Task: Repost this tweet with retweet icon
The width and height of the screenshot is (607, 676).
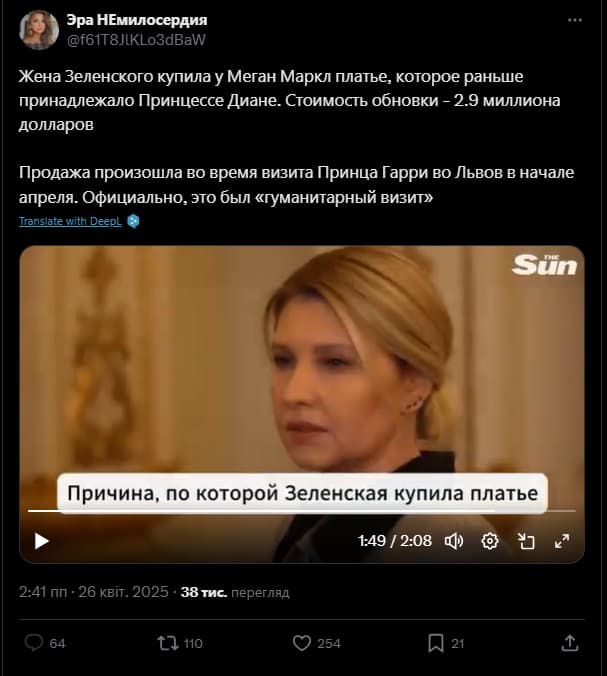Action: coord(168,643)
